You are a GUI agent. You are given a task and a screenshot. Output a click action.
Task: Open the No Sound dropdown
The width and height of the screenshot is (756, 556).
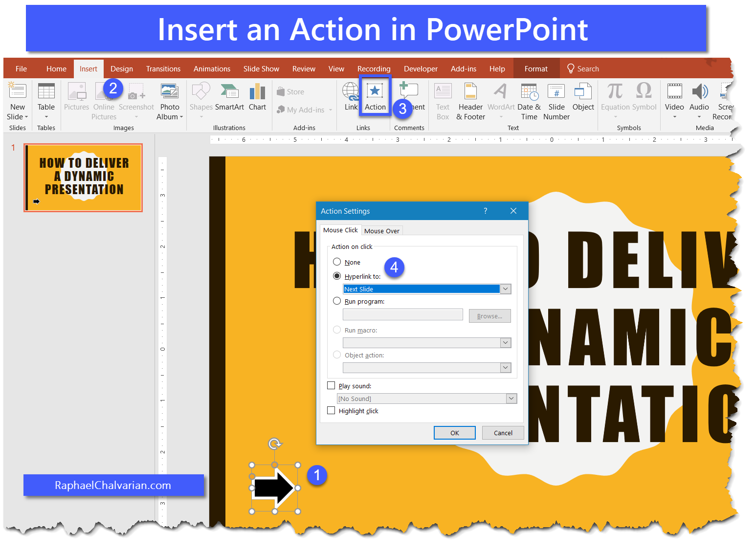(511, 399)
